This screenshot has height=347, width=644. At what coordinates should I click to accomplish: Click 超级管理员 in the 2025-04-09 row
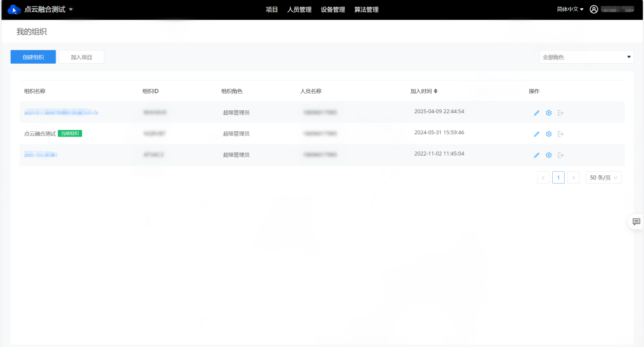click(x=236, y=113)
